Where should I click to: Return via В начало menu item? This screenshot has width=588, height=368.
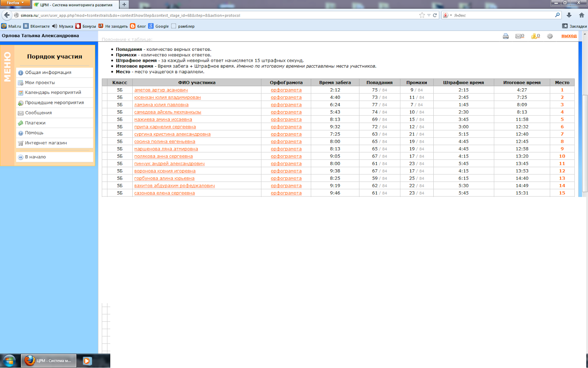(x=55, y=157)
